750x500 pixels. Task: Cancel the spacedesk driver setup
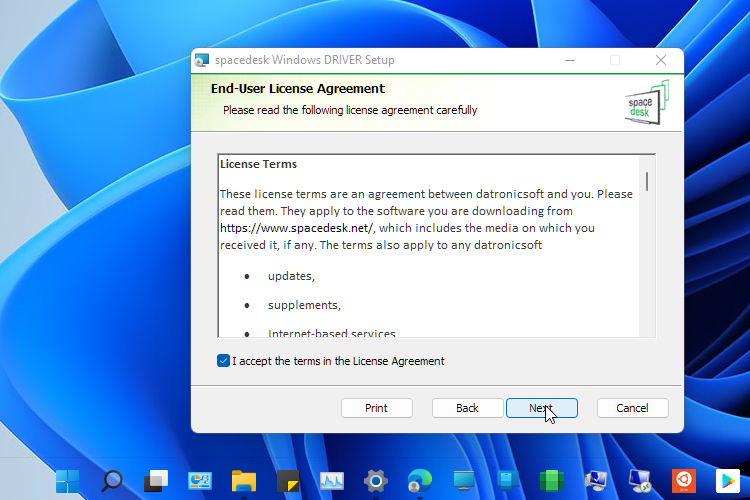pos(632,408)
